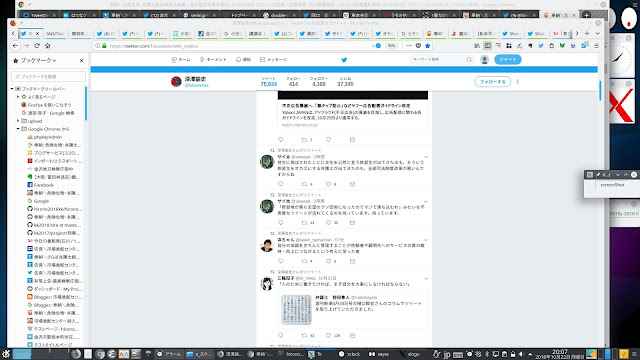Viewport: 640px width, 360px height.
Task: Open the profile more options three dots
Action: [x=518, y=82]
